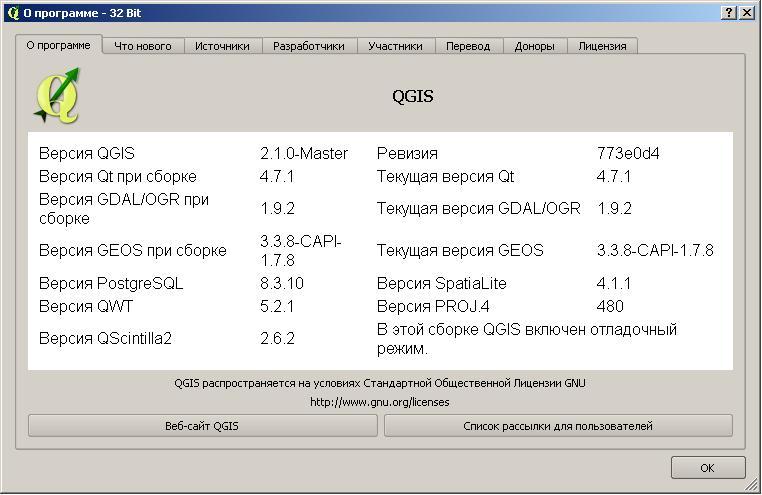Click the Веб-сайт QGIS button
This screenshot has height=495, width=762.
click(202, 426)
